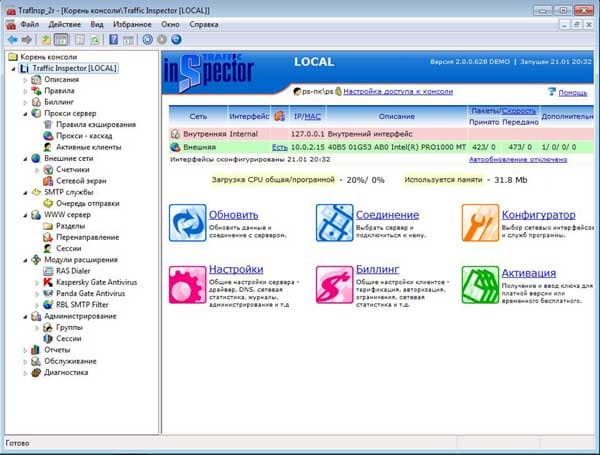Click the Помощь help link
This screenshot has width=600, height=455.
point(572,93)
